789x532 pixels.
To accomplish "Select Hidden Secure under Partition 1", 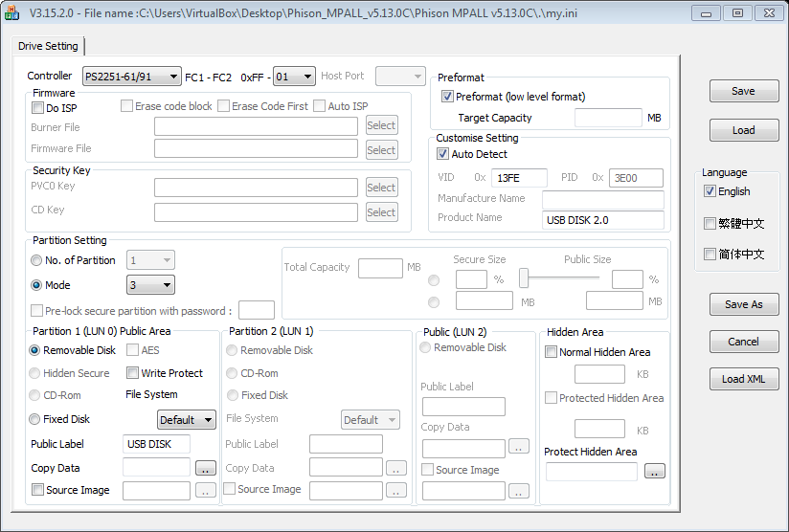I will [34, 373].
